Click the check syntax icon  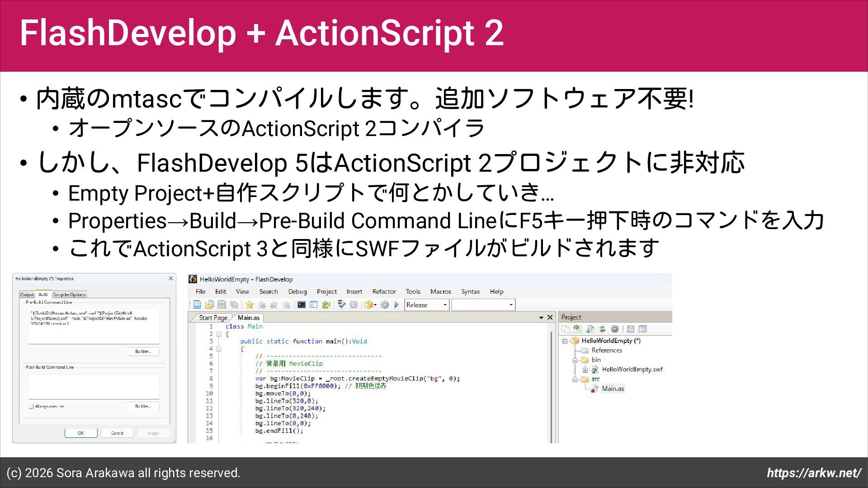pyautogui.click(x=342, y=305)
